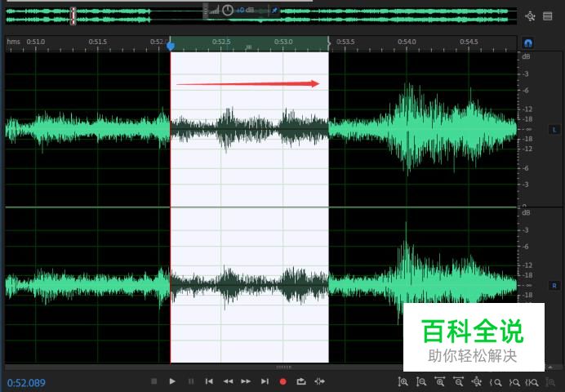Toggle left channel L enable button
Viewport: 565px width, 392px height.
pos(554,130)
